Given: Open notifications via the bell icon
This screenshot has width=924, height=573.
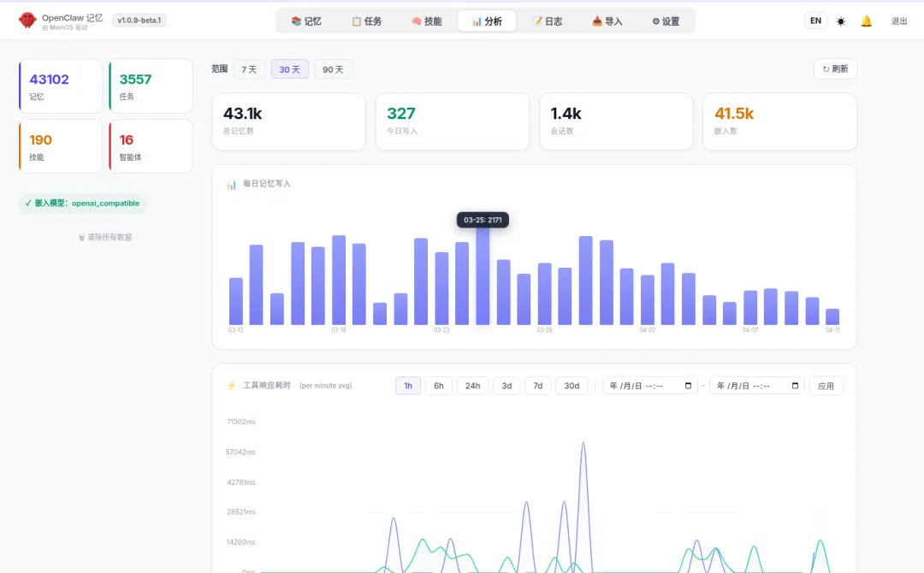Looking at the screenshot, I should (866, 21).
